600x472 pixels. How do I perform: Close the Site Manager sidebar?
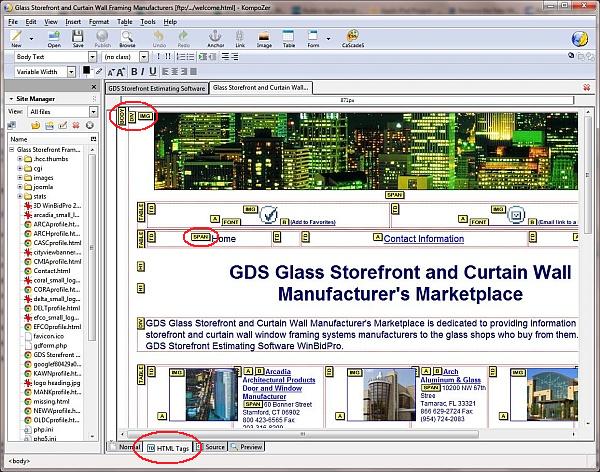pyautogui.click(x=94, y=87)
